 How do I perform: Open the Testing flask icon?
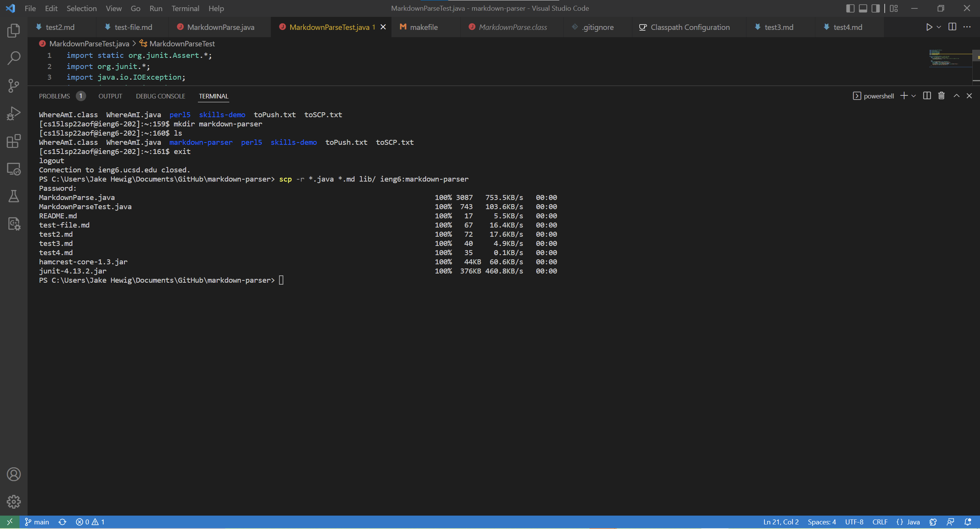tap(14, 197)
